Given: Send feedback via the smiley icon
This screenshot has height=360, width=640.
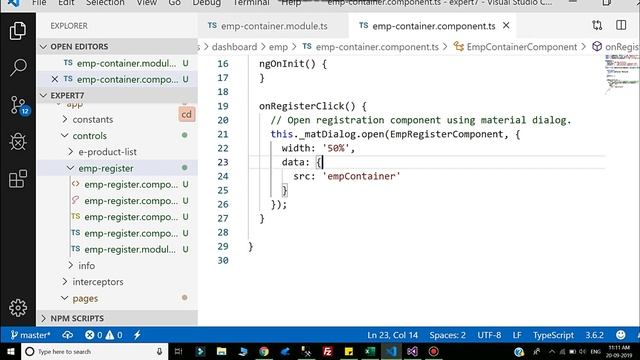Looking at the screenshot, I should click(620, 335).
